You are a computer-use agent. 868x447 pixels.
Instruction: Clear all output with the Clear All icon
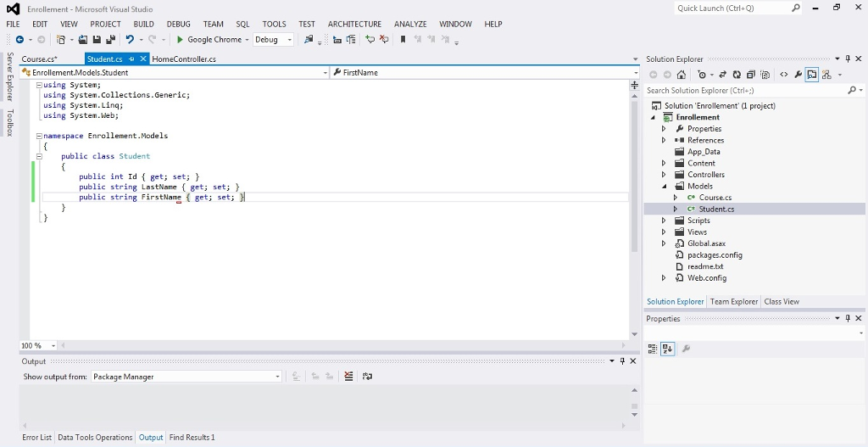point(348,377)
